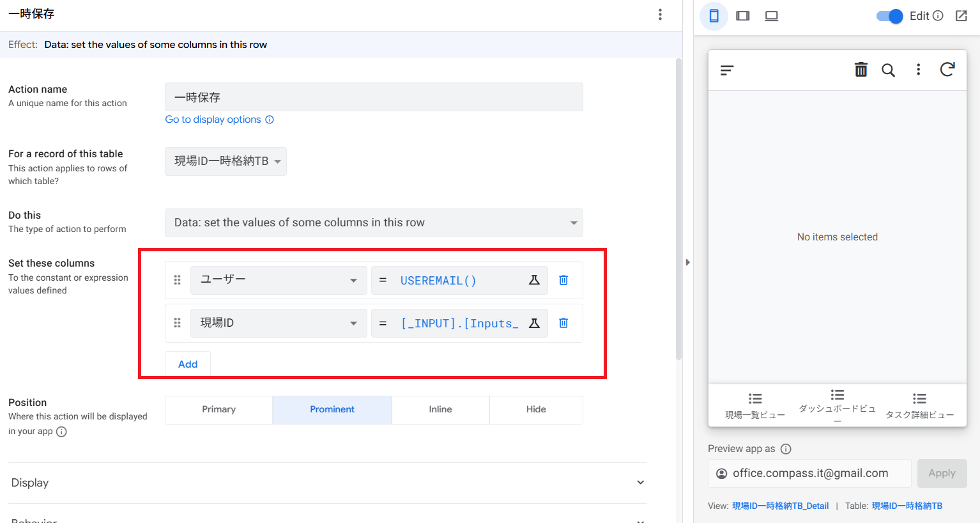Open expression assistant for 現場ID row
Screen dimensions: 980x523
534,323
